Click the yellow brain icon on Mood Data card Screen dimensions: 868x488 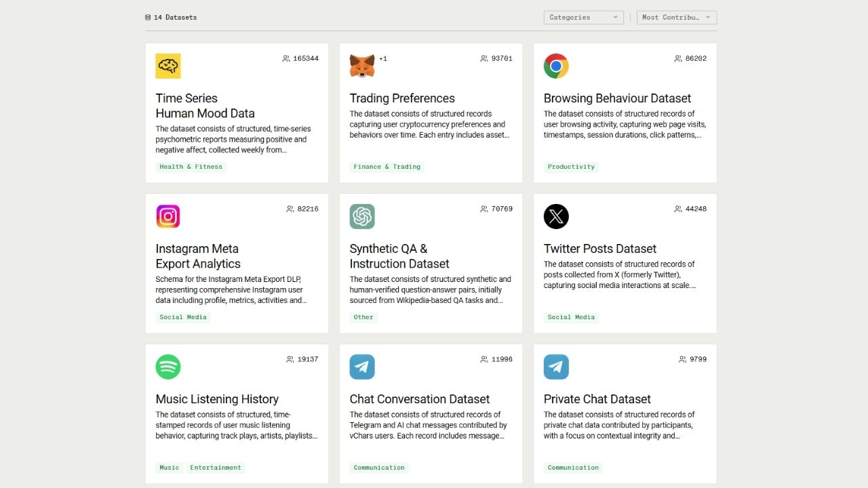[x=168, y=66]
